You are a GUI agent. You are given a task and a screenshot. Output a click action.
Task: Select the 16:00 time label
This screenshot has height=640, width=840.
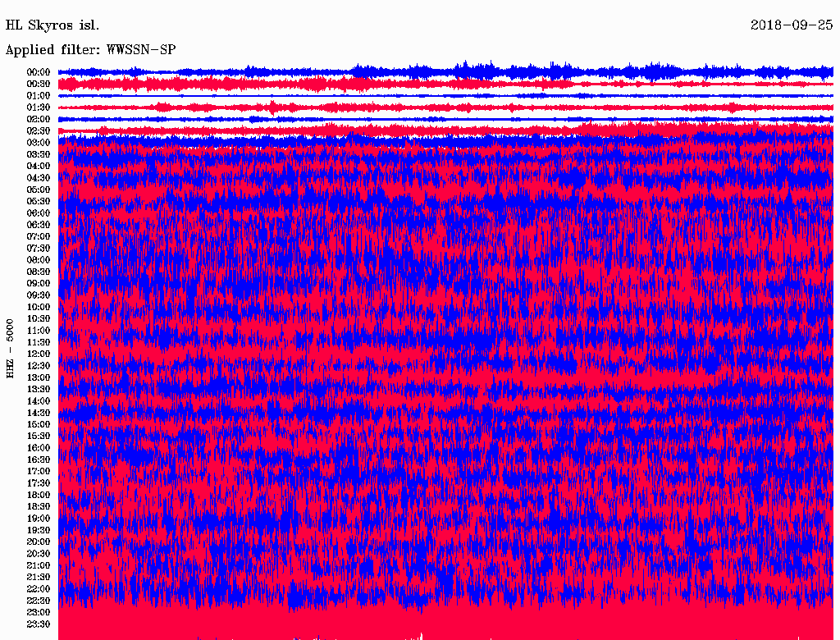click(39, 447)
